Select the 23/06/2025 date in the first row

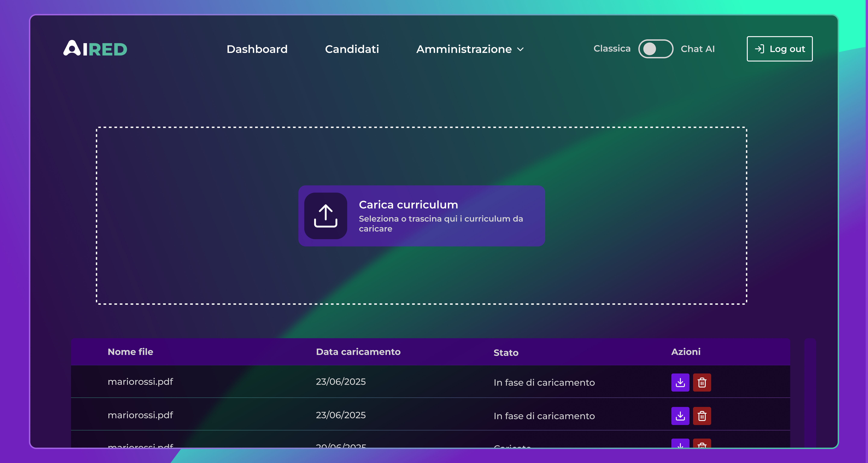click(341, 382)
